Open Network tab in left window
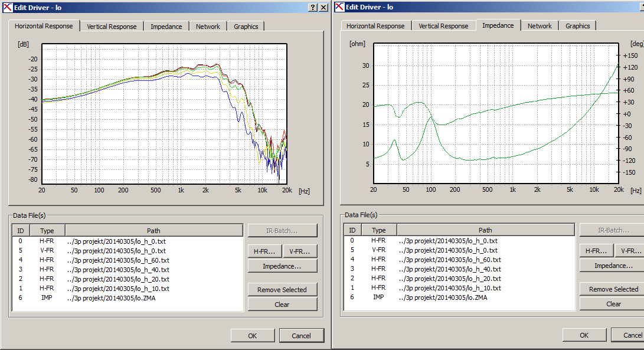The height and width of the screenshot is (350, 644). (208, 27)
